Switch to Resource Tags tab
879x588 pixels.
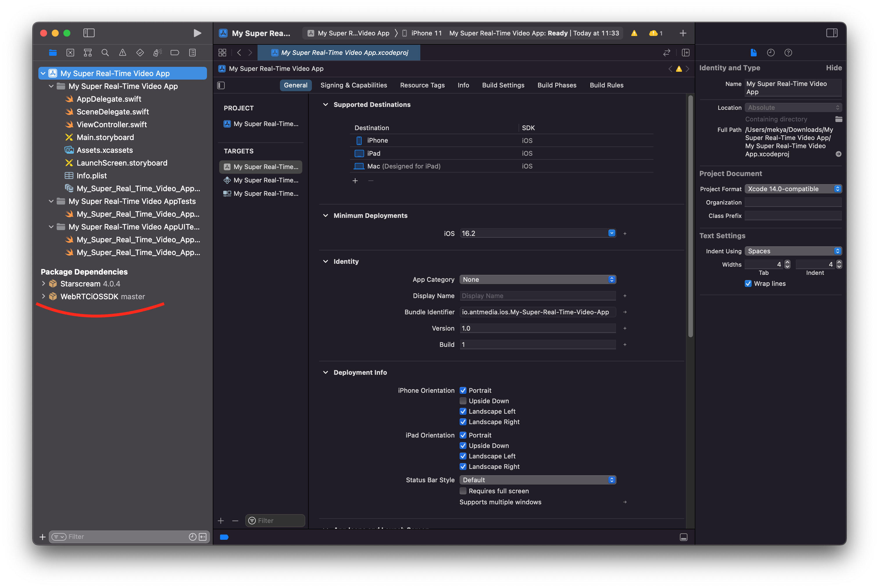point(422,85)
